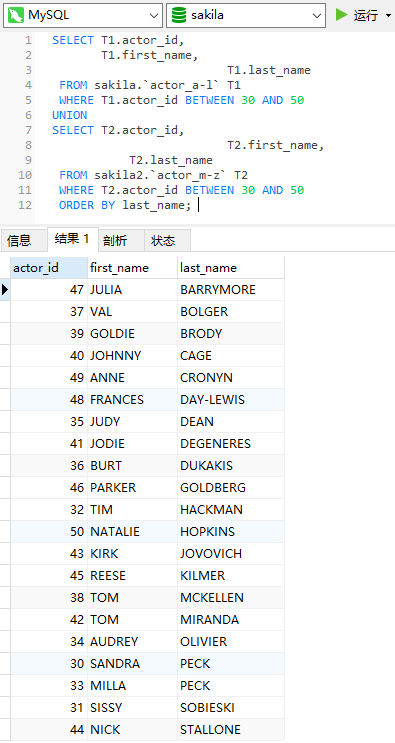Viewport: 395px width, 743px height.
Task: Select the MCKELLEN cell
Action: coord(231,598)
